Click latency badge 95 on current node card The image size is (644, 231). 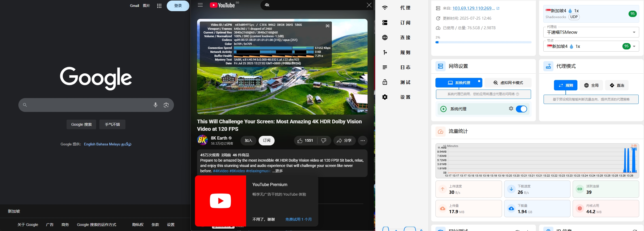click(633, 14)
